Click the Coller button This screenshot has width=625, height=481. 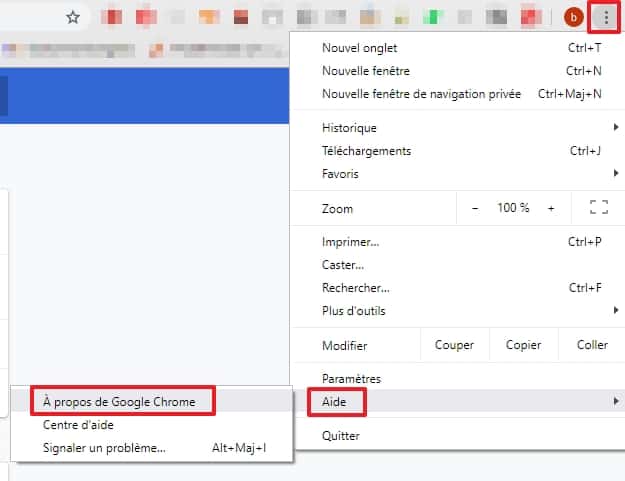(592, 345)
